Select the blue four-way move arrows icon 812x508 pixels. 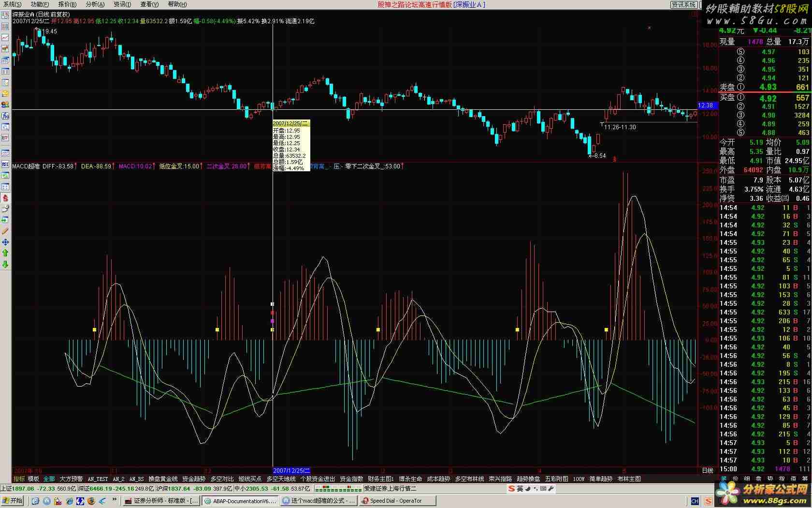[x=5, y=242]
